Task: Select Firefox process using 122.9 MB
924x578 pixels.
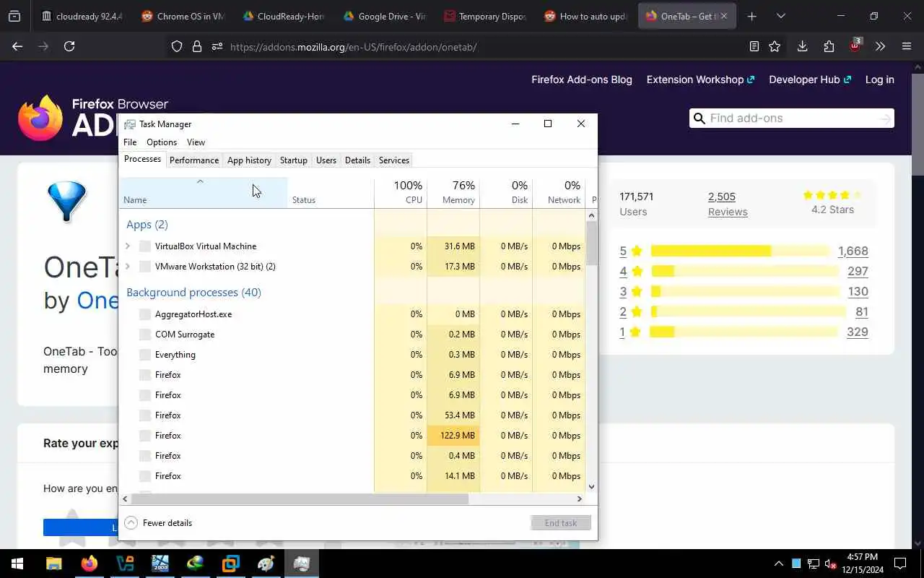Action: coord(352,436)
